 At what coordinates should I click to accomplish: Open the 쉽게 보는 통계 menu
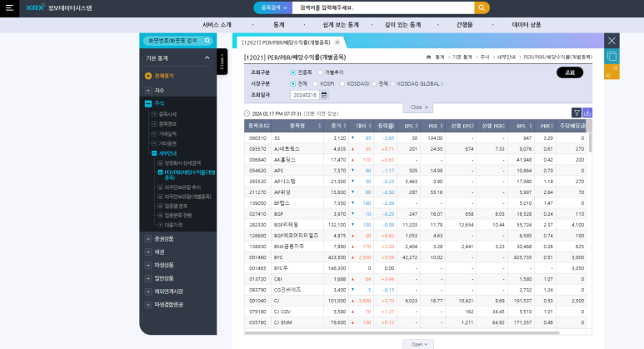click(341, 25)
